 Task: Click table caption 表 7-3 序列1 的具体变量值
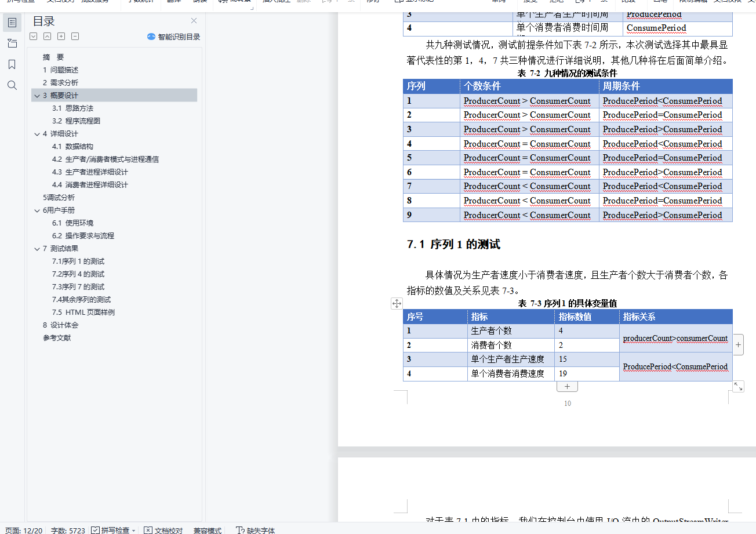567,303
